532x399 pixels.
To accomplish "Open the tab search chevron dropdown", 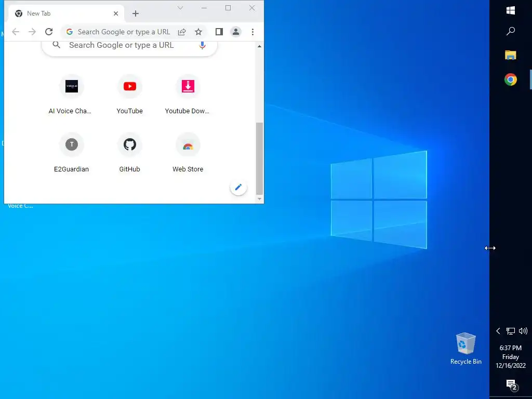I will 180,8.
